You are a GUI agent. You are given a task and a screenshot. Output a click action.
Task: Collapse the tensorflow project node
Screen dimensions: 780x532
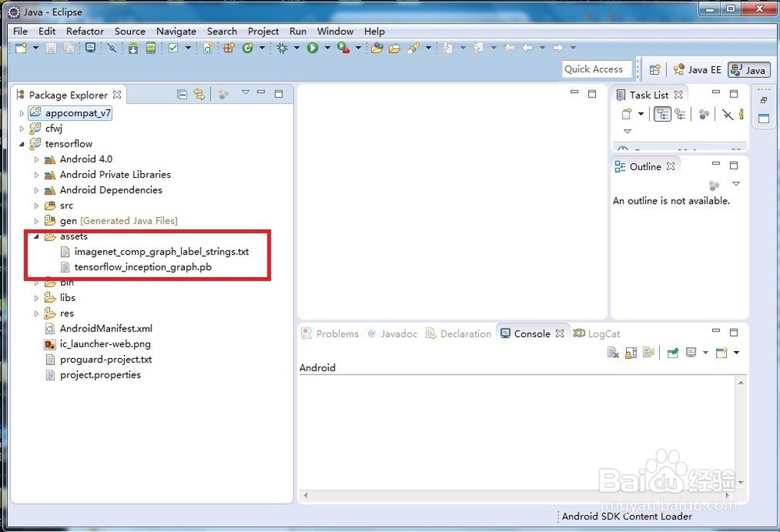point(21,144)
